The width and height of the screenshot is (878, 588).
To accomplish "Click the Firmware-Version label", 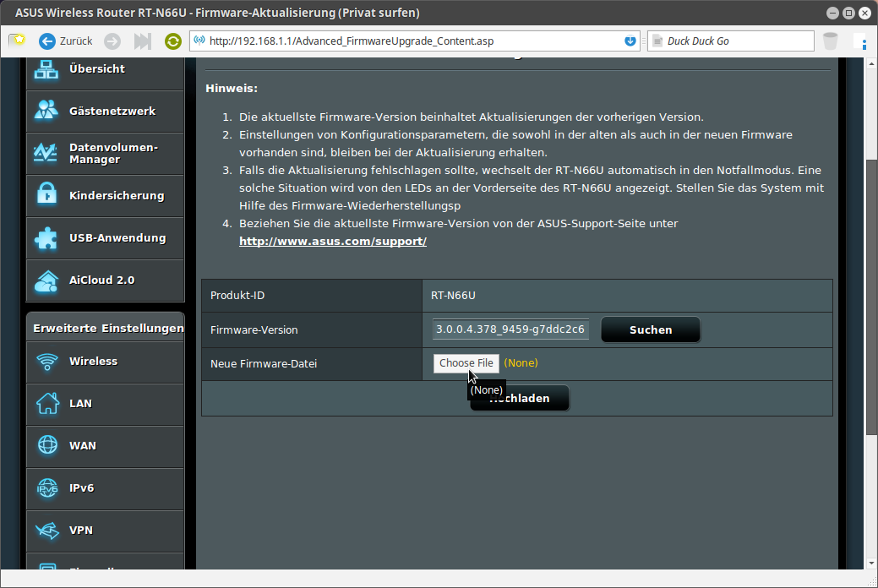I will pos(254,329).
